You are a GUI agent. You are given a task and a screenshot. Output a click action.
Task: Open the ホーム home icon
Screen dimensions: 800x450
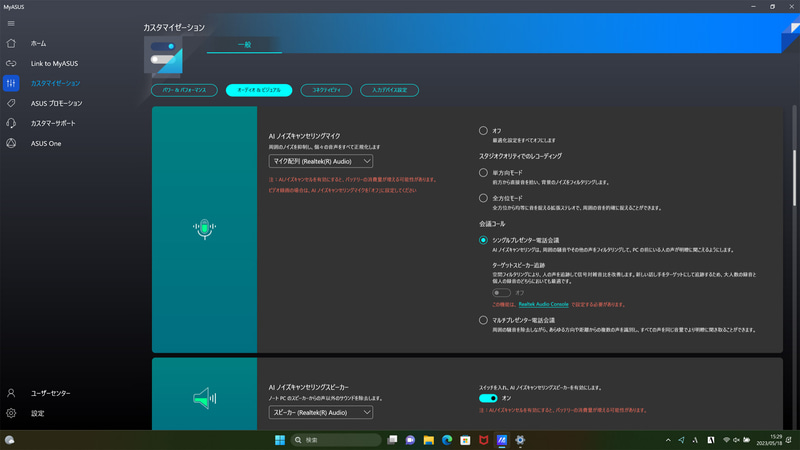pos(11,43)
